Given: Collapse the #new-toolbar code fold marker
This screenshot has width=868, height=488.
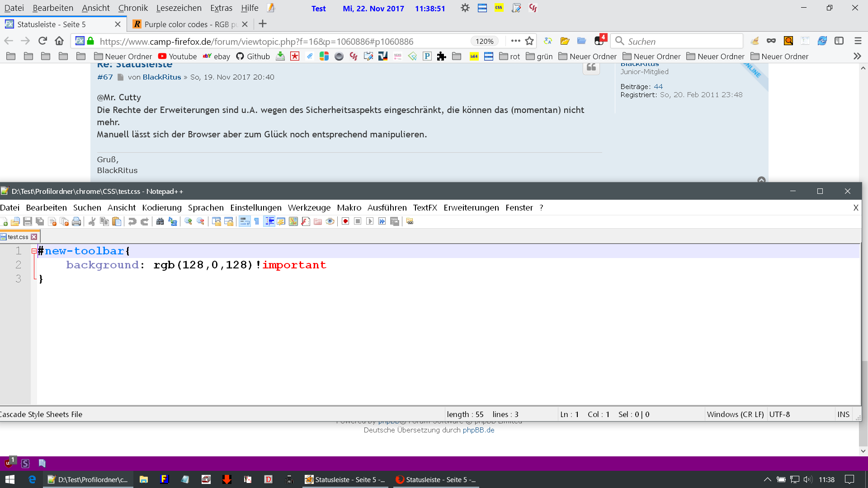Looking at the screenshot, I should pyautogui.click(x=34, y=251).
